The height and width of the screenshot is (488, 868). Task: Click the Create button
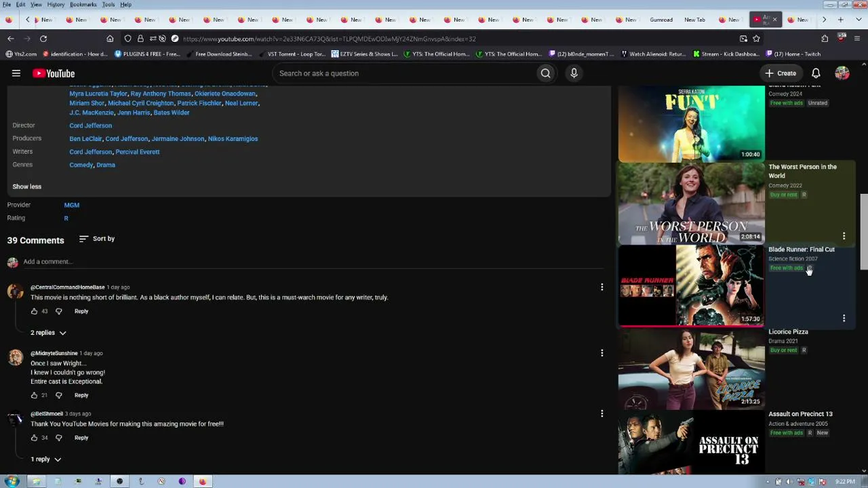pyautogui.click(x=781, y=73)
